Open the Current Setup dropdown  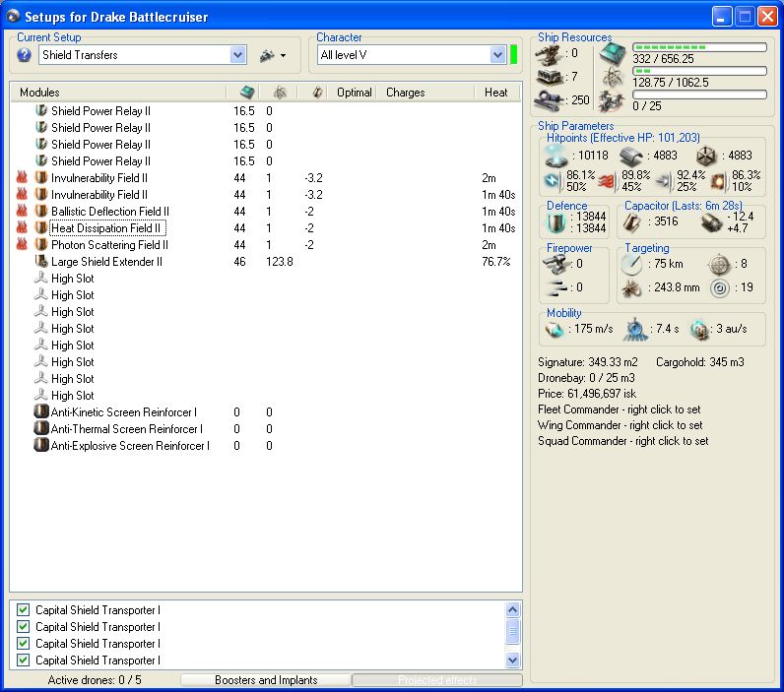click(238, 55)
